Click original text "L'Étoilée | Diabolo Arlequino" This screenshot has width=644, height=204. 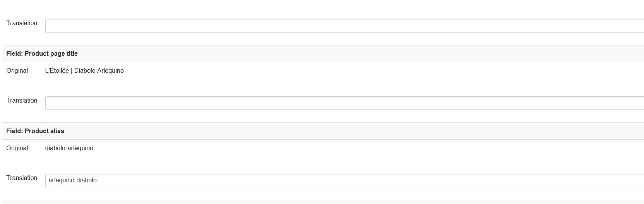(84, 71)
